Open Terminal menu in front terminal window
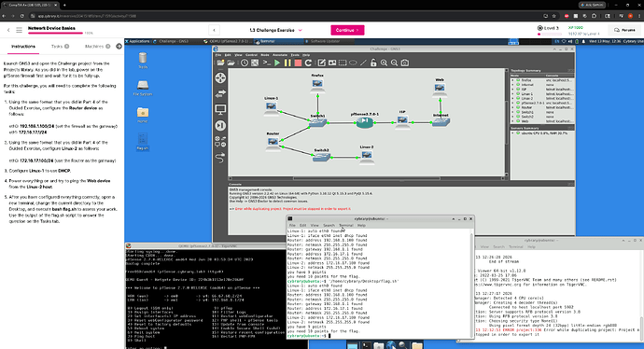Image resolution: width=644 pixels, height=349 pixels. click(x=346, y=226)
